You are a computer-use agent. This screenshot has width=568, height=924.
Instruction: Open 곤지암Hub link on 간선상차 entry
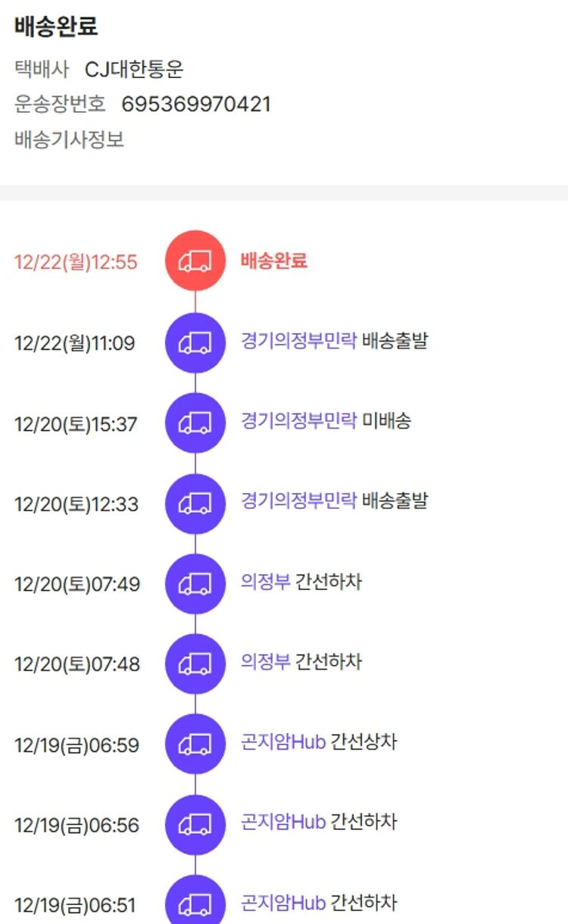(283, 742)
